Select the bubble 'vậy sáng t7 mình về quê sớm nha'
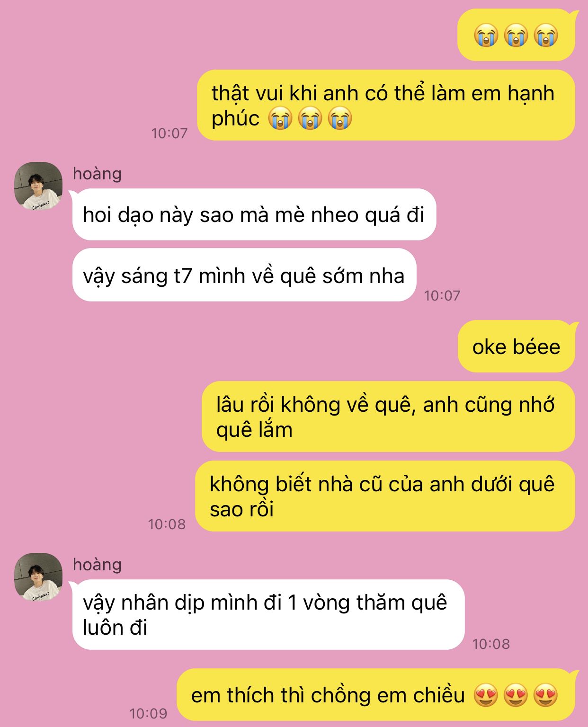The height and width of the screenshot is (727, 588). (x=244, y=275)
